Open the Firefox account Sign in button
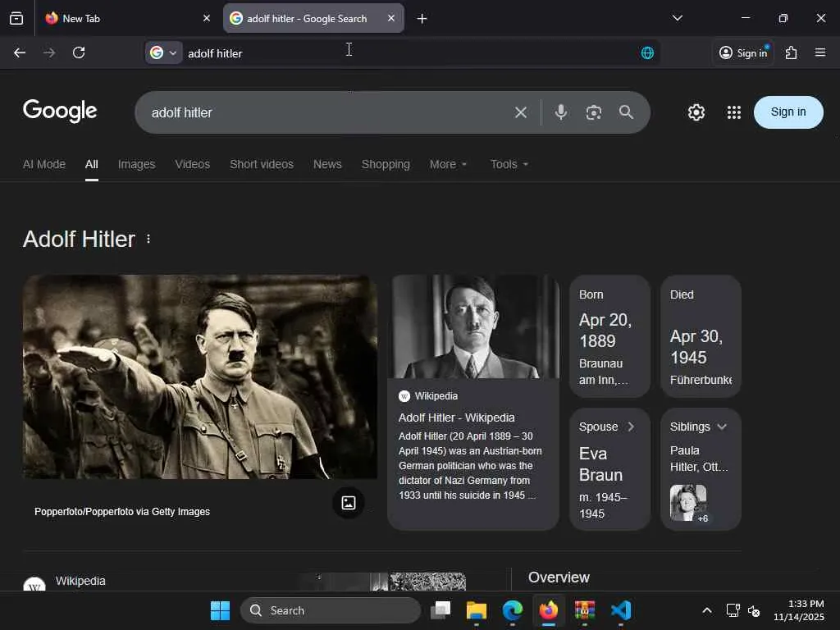This screenshot has height=630, width=840. pos(743,52)
